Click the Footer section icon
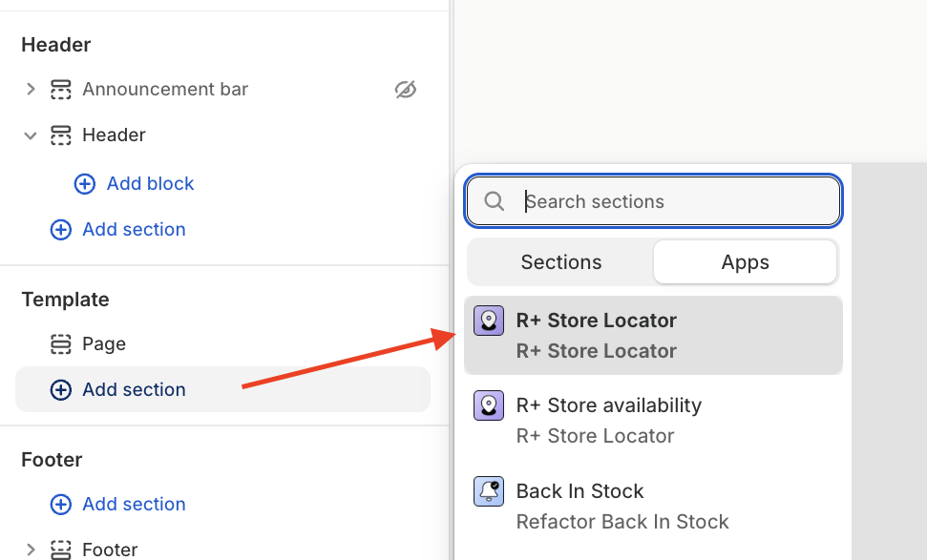The height and width of the screenshot is (560, 927). pos(61,550)
